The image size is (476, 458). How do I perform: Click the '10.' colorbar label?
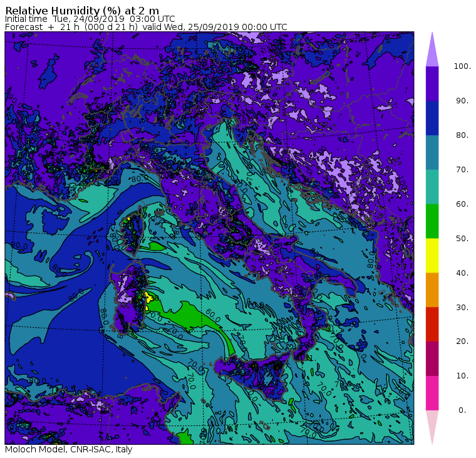(x=462, y=376)
